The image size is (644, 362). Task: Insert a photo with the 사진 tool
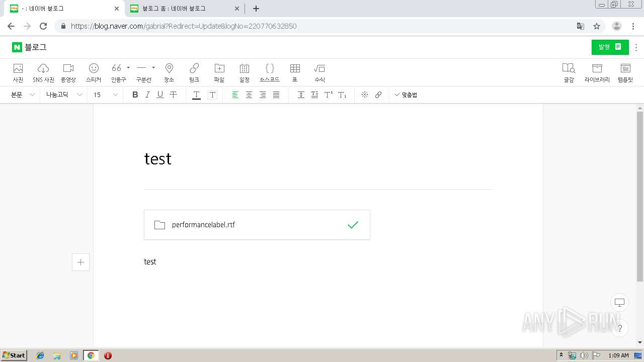(x=18, y=72)
